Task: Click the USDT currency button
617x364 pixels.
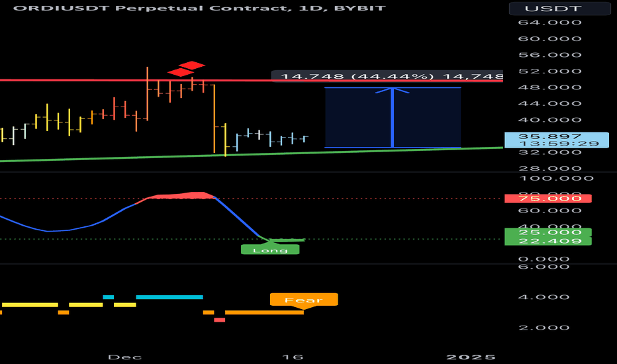Action: point(559,8)
